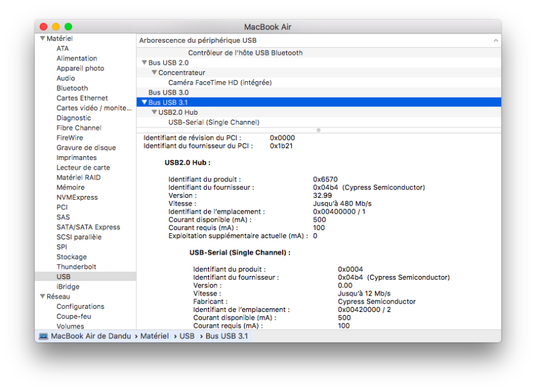This screenshot has height=392, width=536.
Task: Open iBridge in the sidebar
Action: point(67,286)
